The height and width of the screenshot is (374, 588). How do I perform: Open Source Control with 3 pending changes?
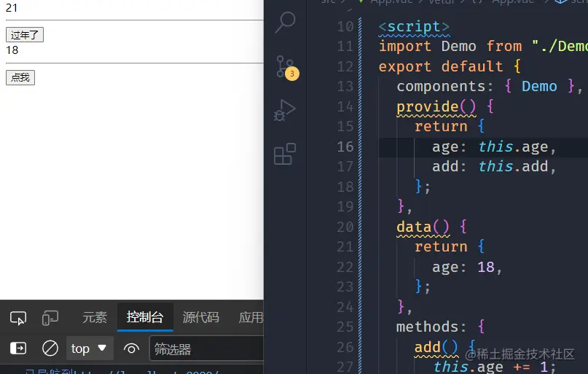tap(286, 68)
